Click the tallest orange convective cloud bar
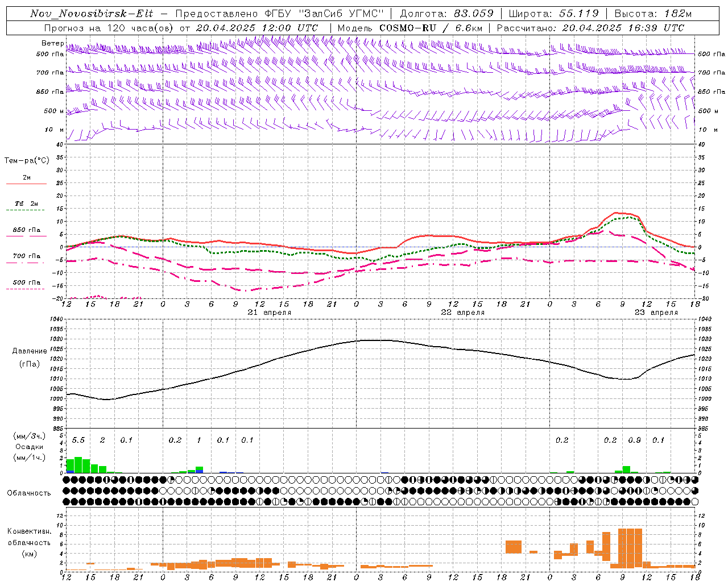The width and height of the screenshot is (728, 582). pos(630,548)
